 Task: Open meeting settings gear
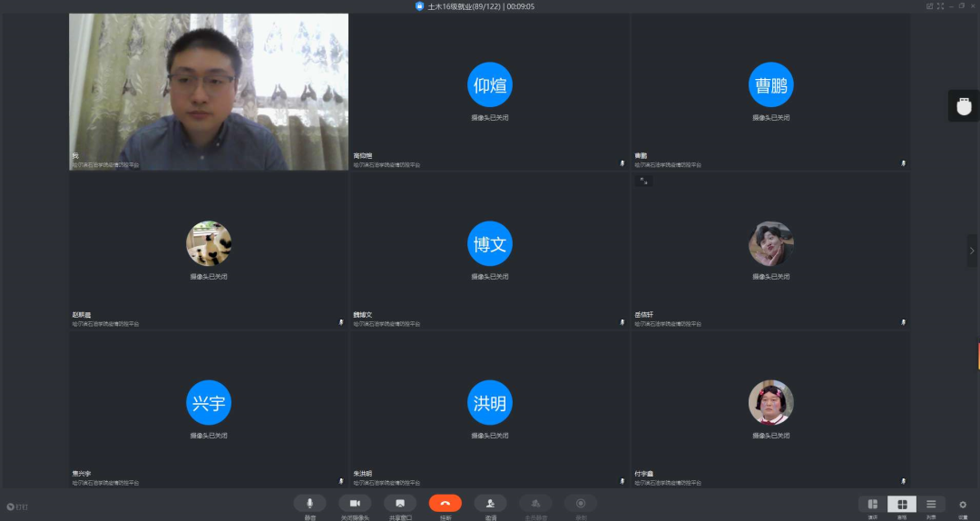coord(963,504)
